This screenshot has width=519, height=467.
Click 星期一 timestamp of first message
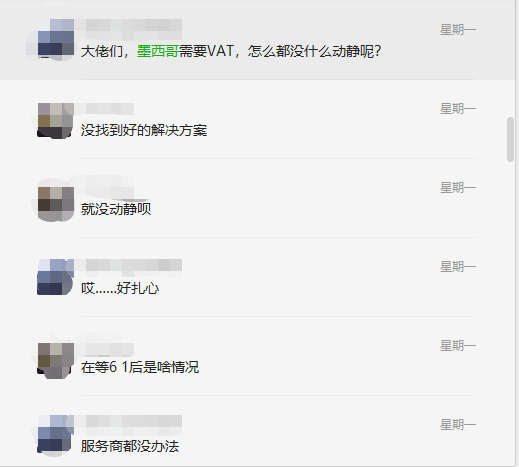[458, 30]
